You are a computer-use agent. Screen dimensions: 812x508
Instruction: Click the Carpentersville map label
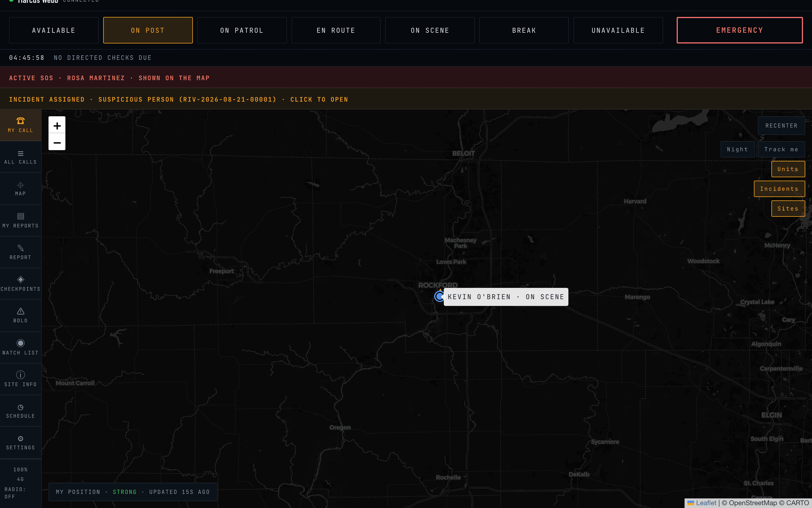[781, 369]
